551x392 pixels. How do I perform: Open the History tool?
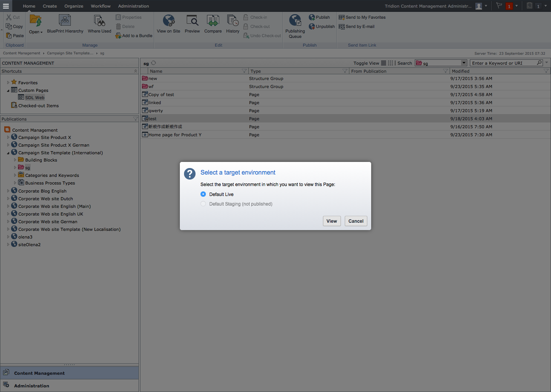click(x=233, y=21)
